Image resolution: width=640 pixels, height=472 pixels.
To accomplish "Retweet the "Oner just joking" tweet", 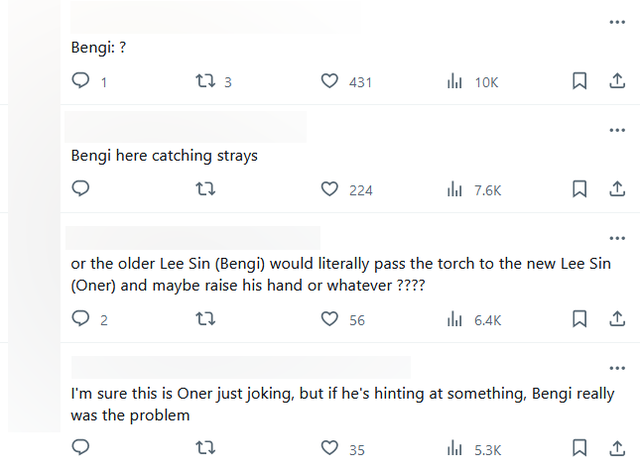I will click(205, 449).
